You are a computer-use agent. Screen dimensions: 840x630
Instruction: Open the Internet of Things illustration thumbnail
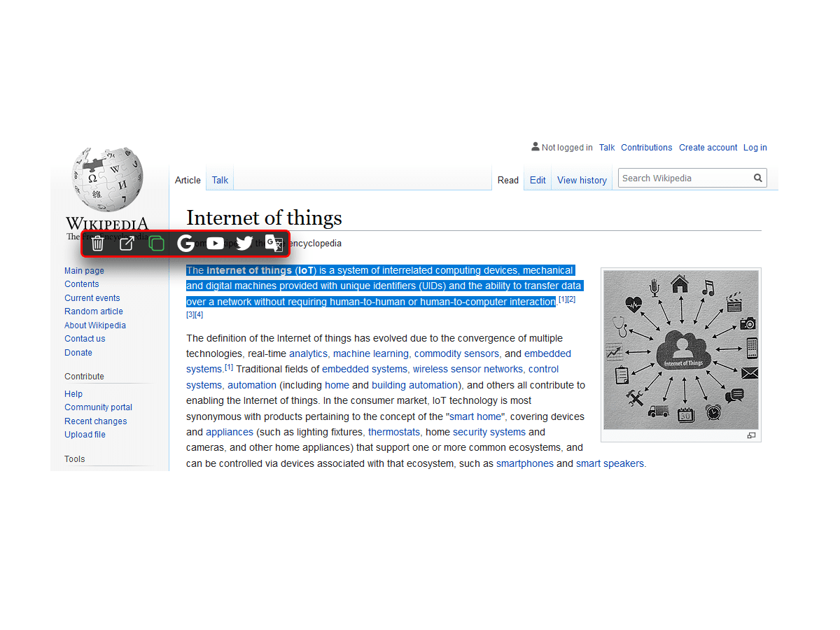681,349
